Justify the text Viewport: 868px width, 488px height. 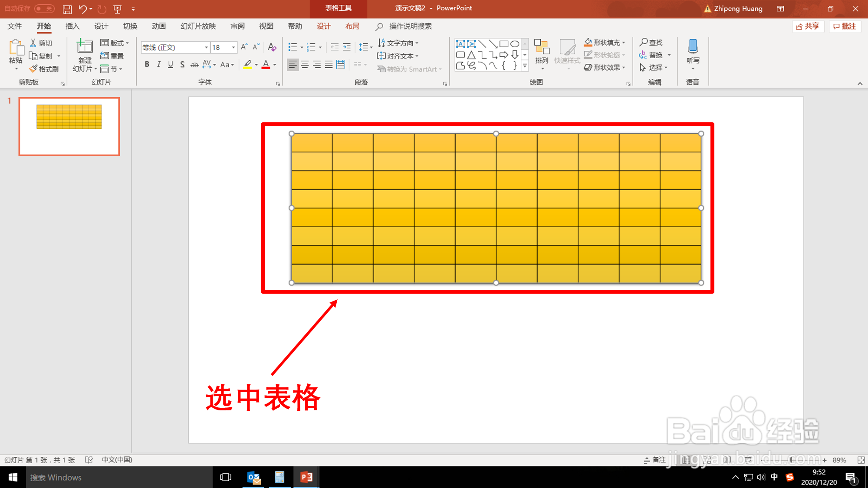click(x=329, y=65)
